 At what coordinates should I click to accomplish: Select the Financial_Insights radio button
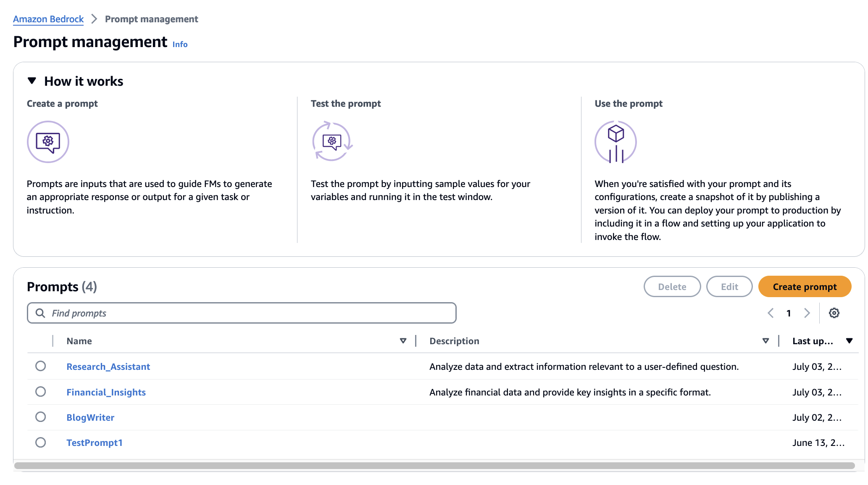click(41, 392)
